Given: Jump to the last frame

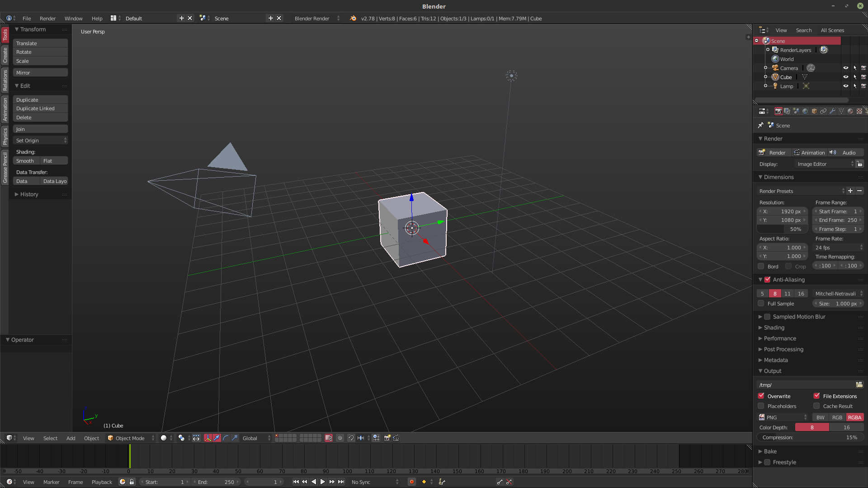Looking at the screenshot, I should [341, 482].
